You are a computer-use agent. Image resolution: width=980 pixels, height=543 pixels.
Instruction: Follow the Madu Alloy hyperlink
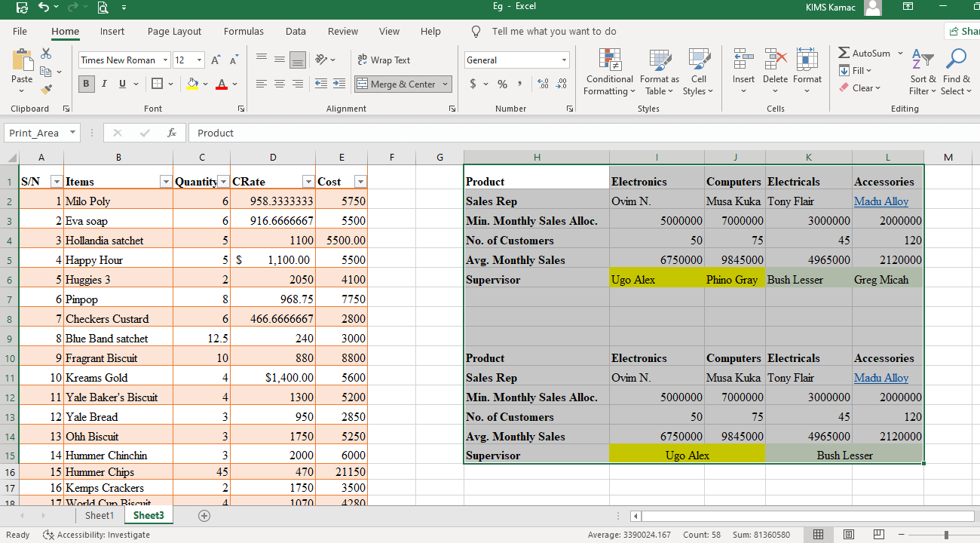point(880,201)
